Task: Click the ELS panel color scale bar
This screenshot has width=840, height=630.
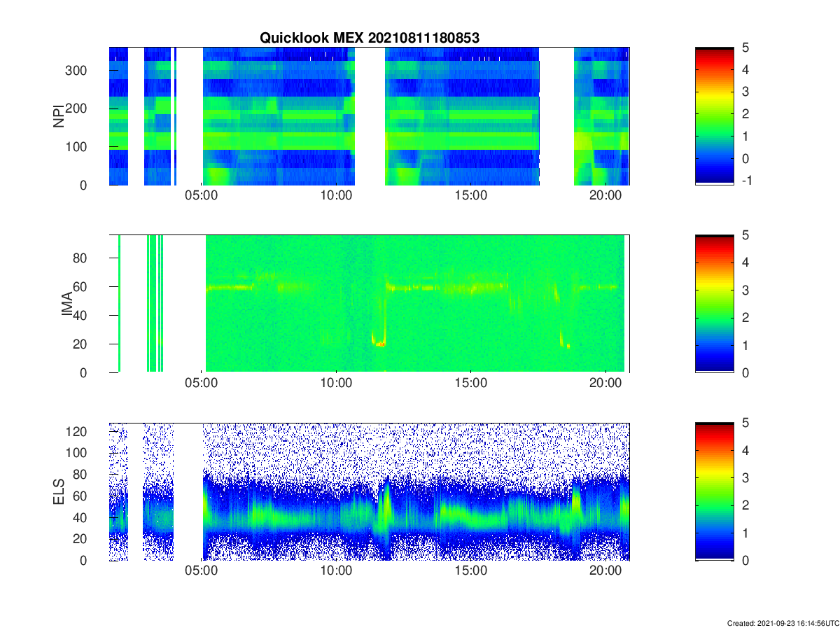Action: point(714,491)
